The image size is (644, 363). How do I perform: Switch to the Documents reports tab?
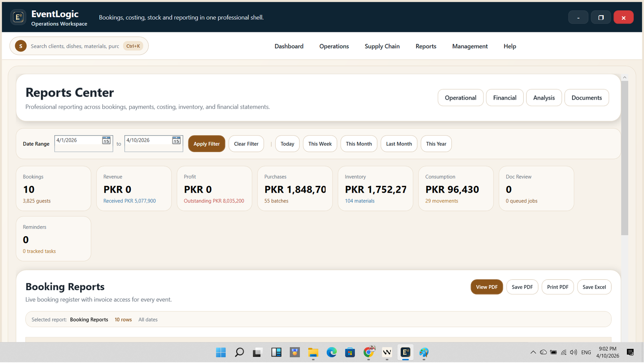[586, 98]
